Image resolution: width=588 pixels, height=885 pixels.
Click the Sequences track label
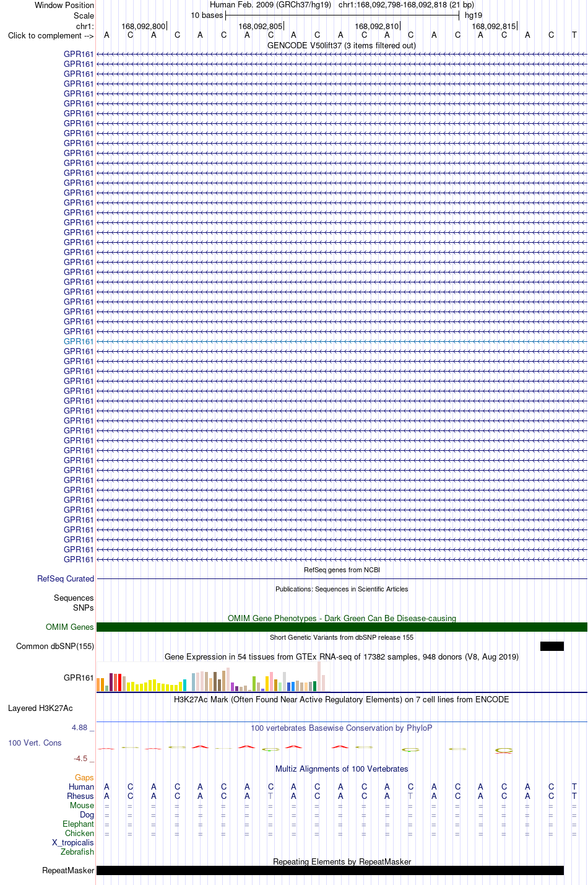tap(74, 598)
